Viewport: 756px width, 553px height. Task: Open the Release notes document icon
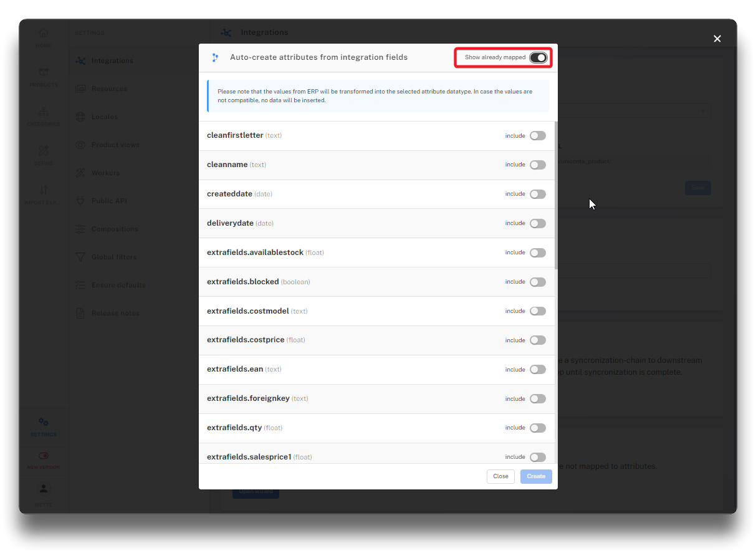click(x=80, y=313)
